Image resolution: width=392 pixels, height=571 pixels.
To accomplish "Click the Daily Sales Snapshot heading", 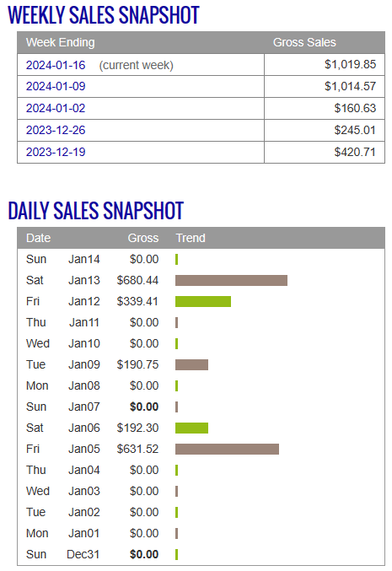I will [96, 211].
